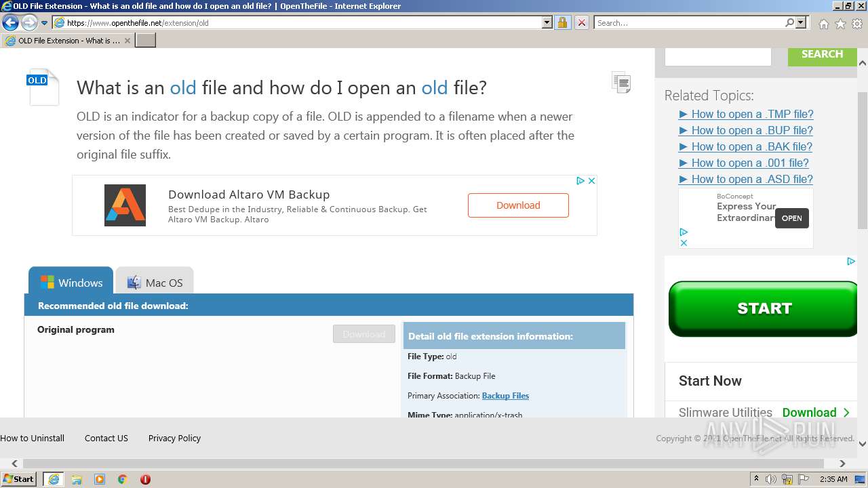
Task: Click the network tray icon
Action: (x=787, y=479)
